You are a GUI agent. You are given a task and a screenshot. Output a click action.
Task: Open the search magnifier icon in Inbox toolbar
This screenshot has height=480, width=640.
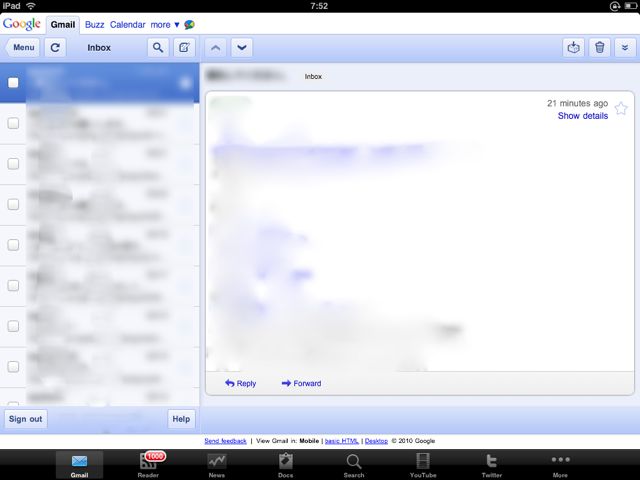(158, 48)
